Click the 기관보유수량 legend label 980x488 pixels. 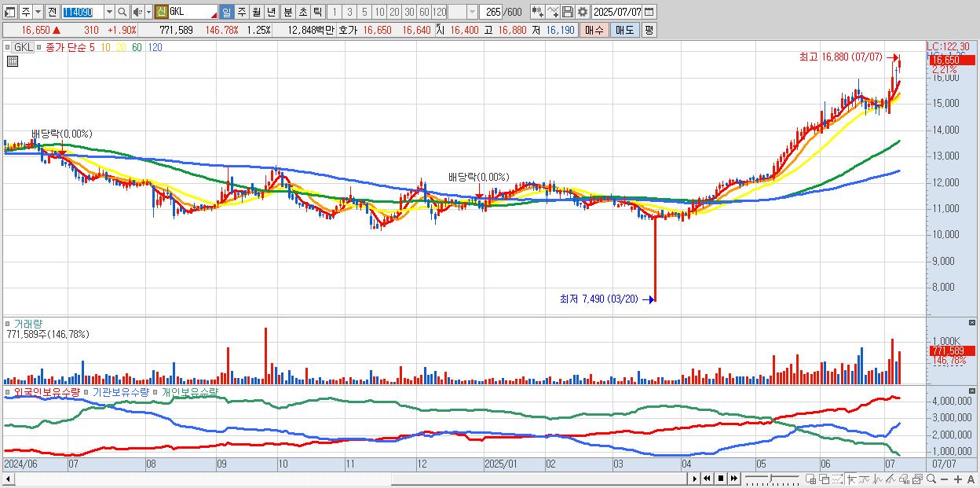tap(122, 391)
